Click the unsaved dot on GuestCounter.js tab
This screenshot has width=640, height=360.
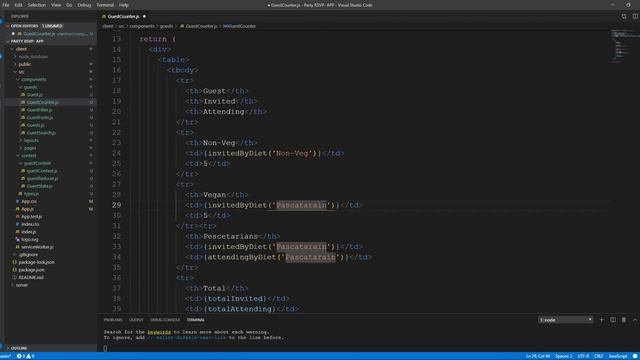pyautogui.click(x=144, y=16)
